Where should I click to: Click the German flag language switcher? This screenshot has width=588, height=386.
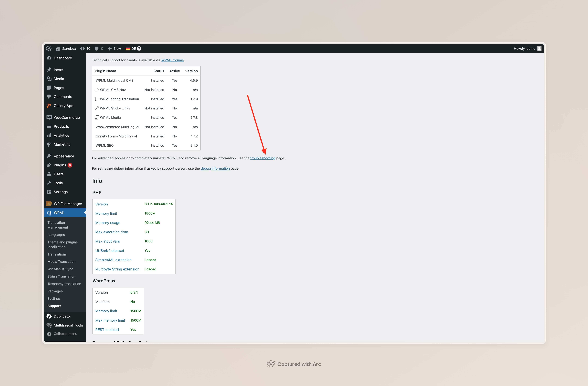tap(128, 48)
